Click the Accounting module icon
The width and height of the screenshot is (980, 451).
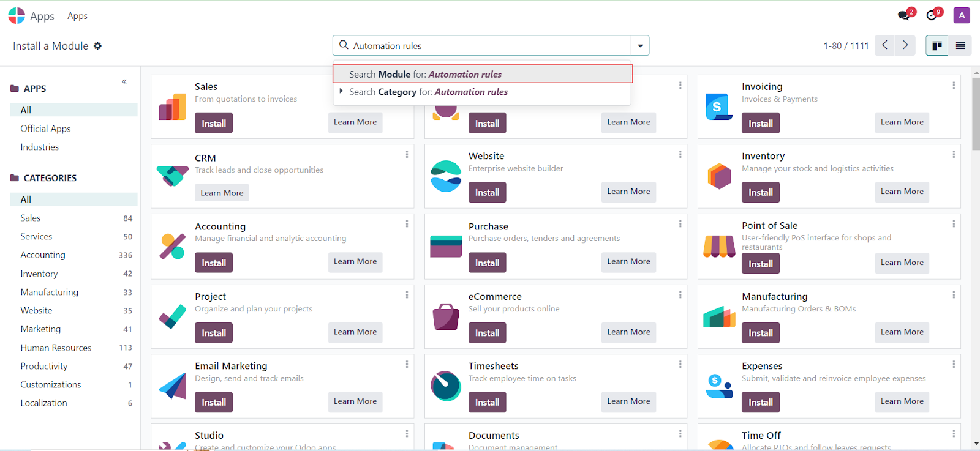pyautogui.click(x=173, y=246)
